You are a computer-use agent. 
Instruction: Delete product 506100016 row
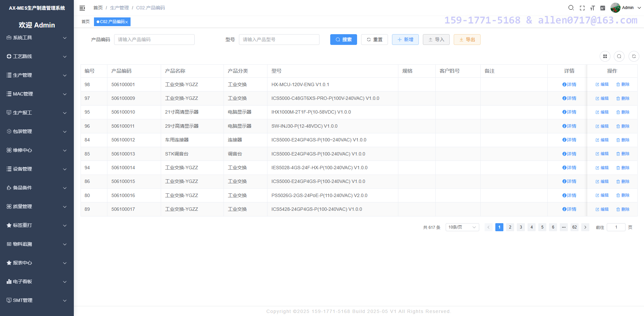[623, 195]
